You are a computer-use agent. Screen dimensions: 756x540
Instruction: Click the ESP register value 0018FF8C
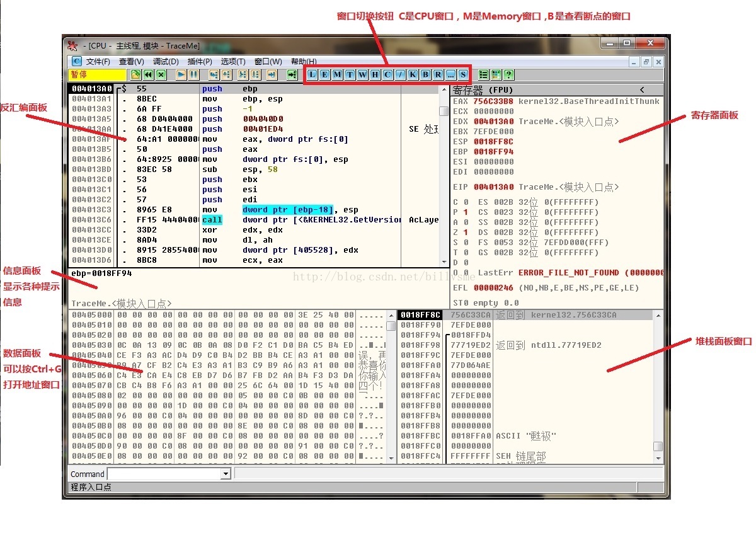(x=493, y=141)
